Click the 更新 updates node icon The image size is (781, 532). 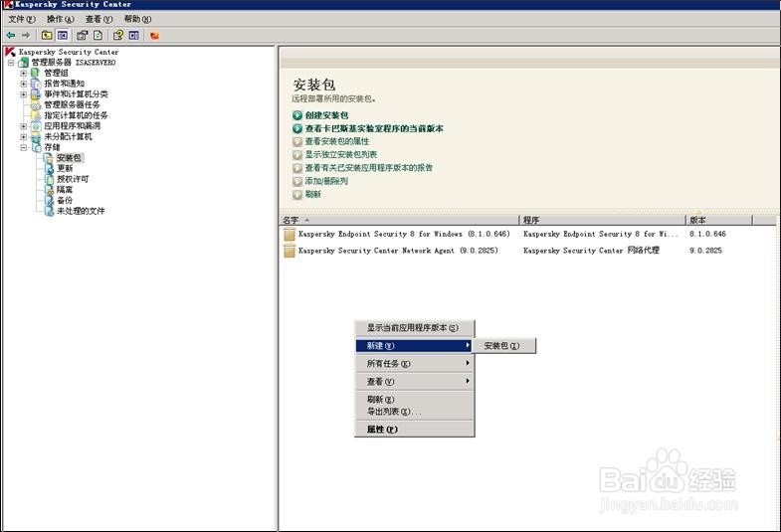(49, 169)
